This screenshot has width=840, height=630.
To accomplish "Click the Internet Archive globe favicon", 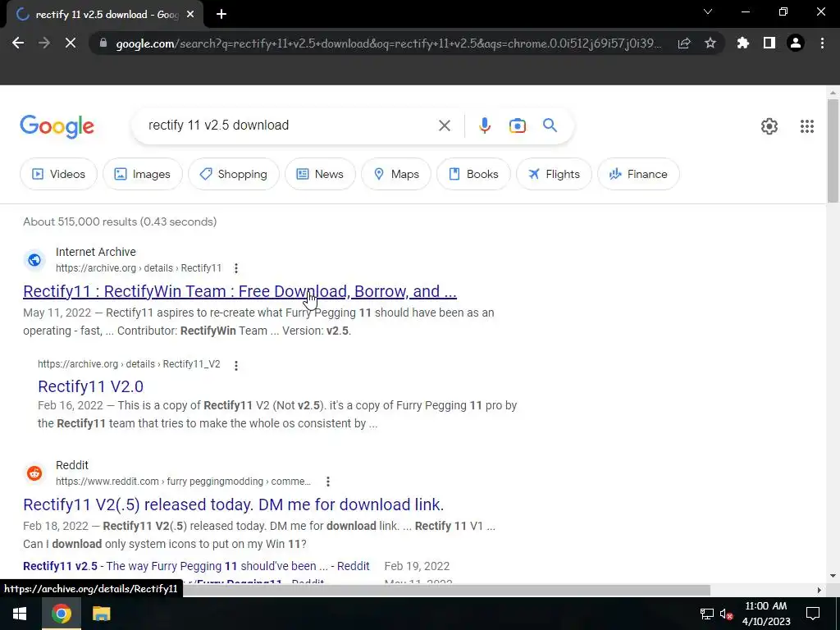I will pyautogui.click(x=34, y=260).
